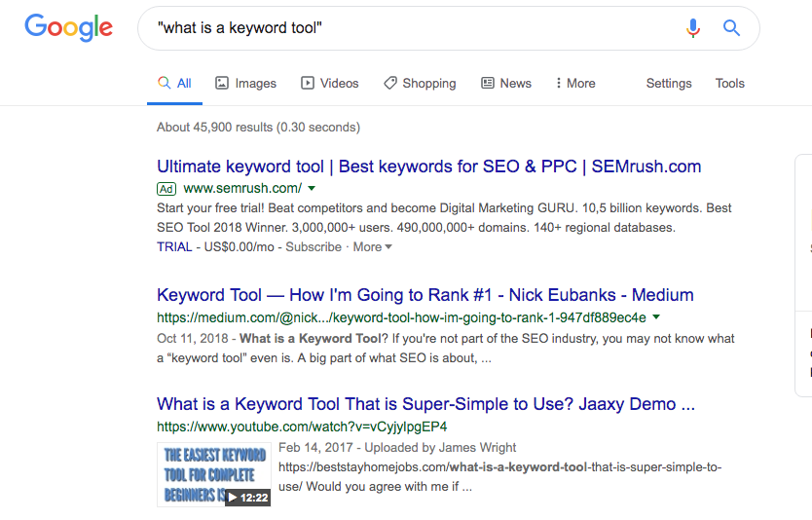Submit search using magnifying glass icon
The width and height of the screenshot is (812, 520).
click(731, 28)
